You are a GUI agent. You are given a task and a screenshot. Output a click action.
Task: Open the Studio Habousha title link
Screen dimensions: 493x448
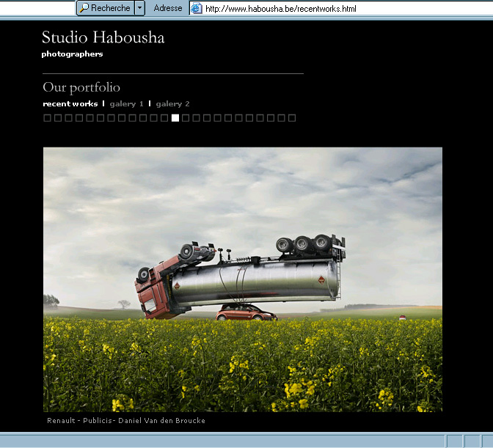pos(103,37)
